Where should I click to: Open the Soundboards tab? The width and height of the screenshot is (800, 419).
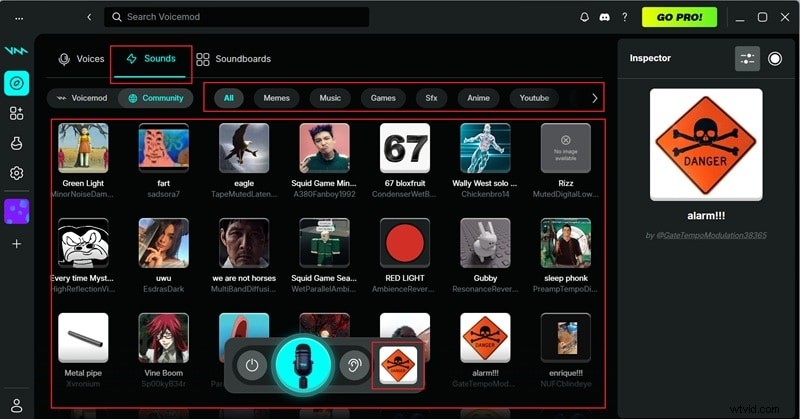tap(234, 59)
